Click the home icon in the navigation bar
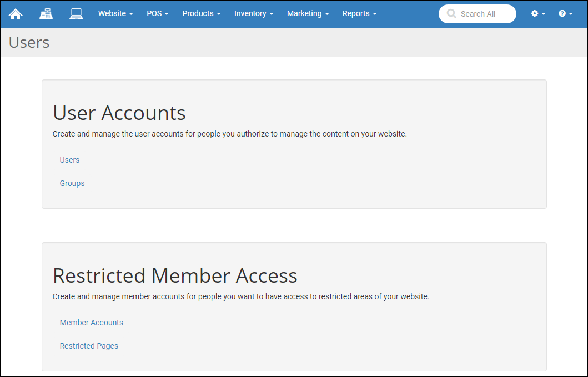This screenshot has width=588, height=377. point(15,13)
